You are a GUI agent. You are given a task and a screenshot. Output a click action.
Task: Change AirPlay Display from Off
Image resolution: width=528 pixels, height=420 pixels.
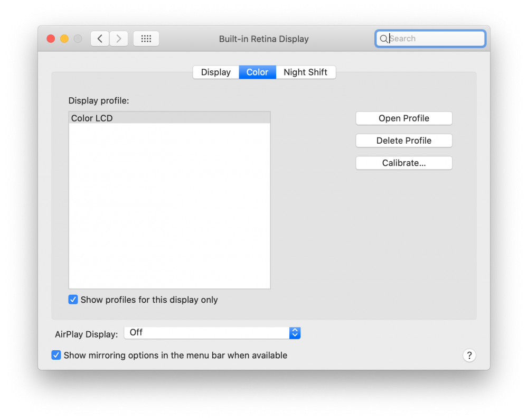[211, 332]
